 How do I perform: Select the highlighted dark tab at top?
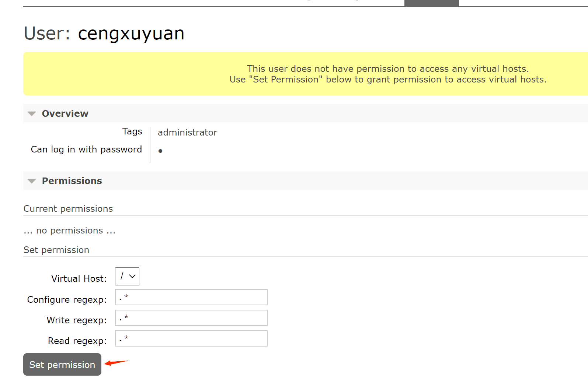tap(431, 3)
